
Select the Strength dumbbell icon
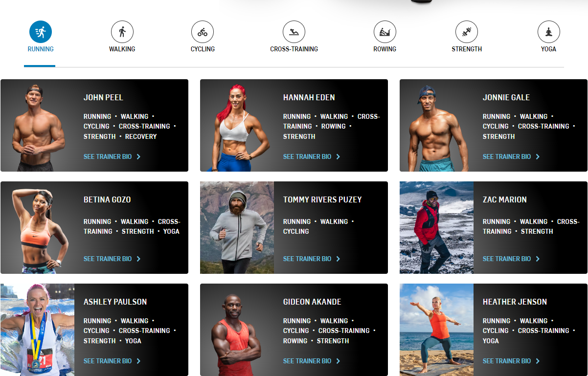point(467,32)
